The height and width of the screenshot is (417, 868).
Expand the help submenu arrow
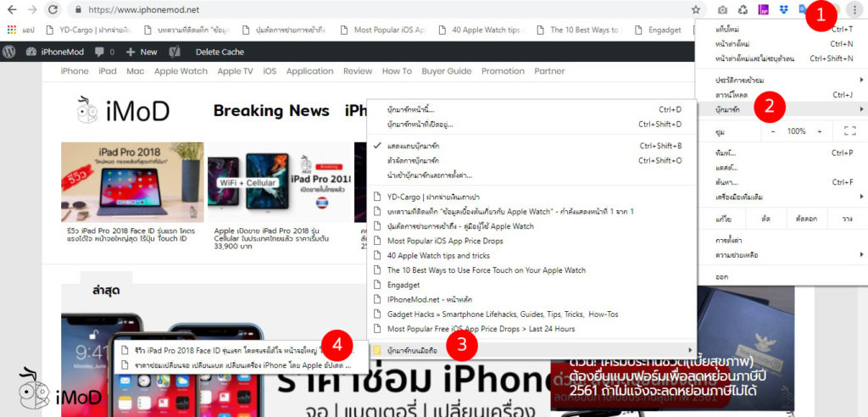coord(862,255)
